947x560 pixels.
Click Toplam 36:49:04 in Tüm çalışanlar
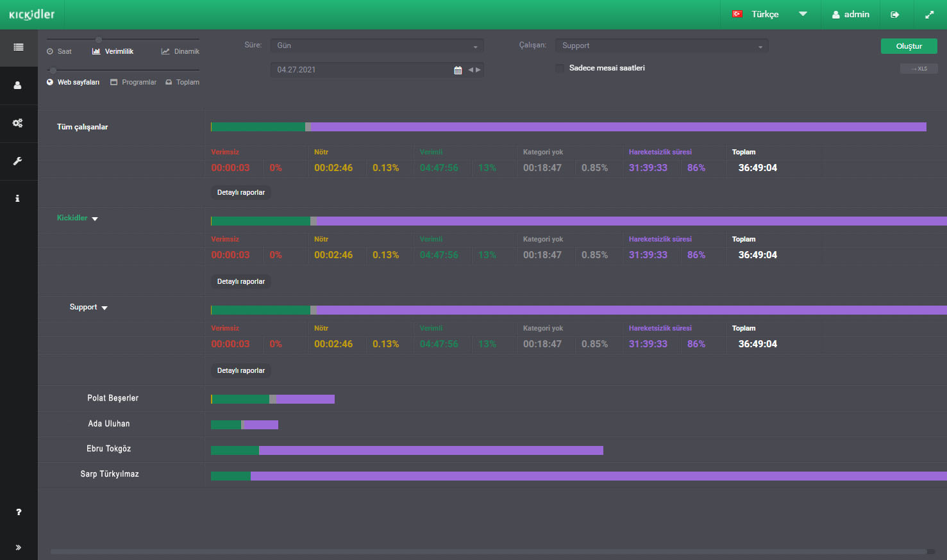pyautogui.click(x=758, y=168)
